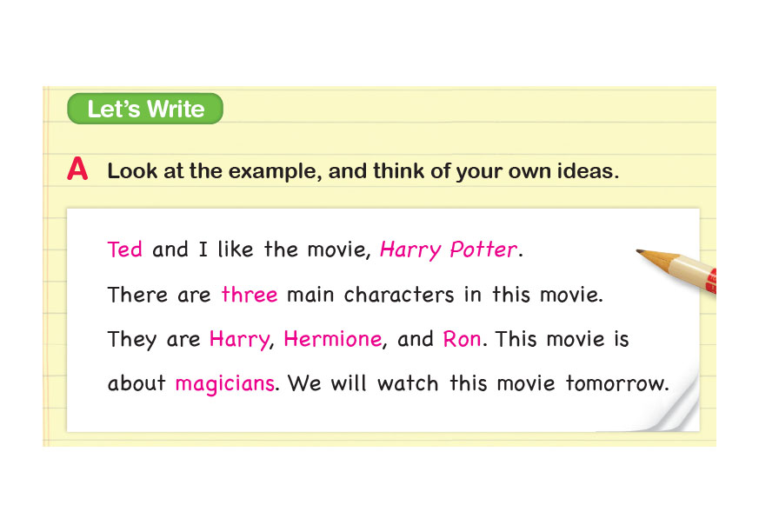Click the pink name Ron
Image resolution: width=759 pixels, height=532 pixels.
coord(462,339)
